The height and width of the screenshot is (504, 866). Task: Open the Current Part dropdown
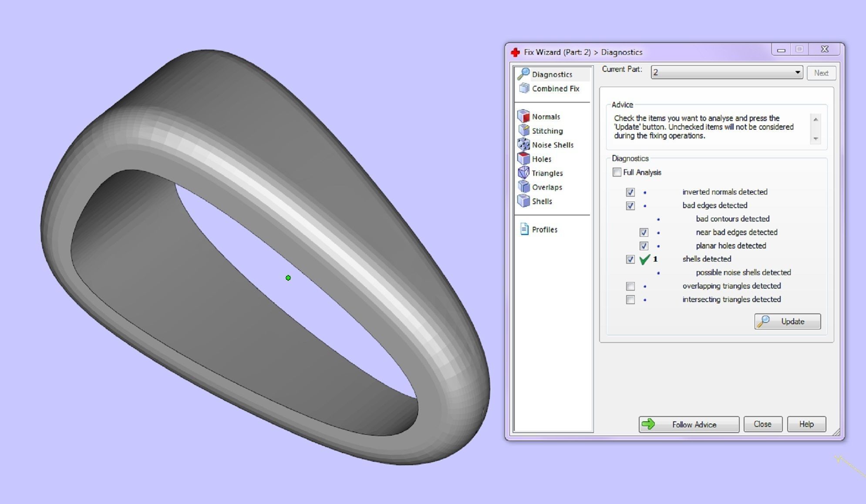pos(726,73)
